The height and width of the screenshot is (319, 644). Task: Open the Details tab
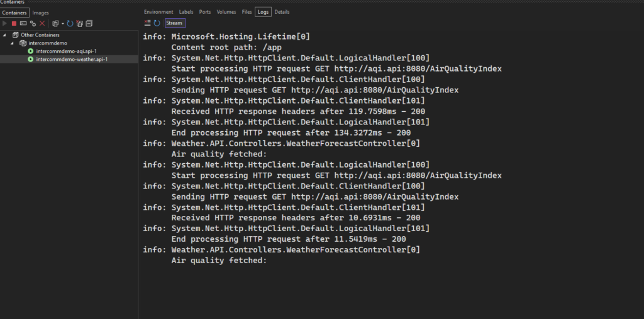click(282, 12)
